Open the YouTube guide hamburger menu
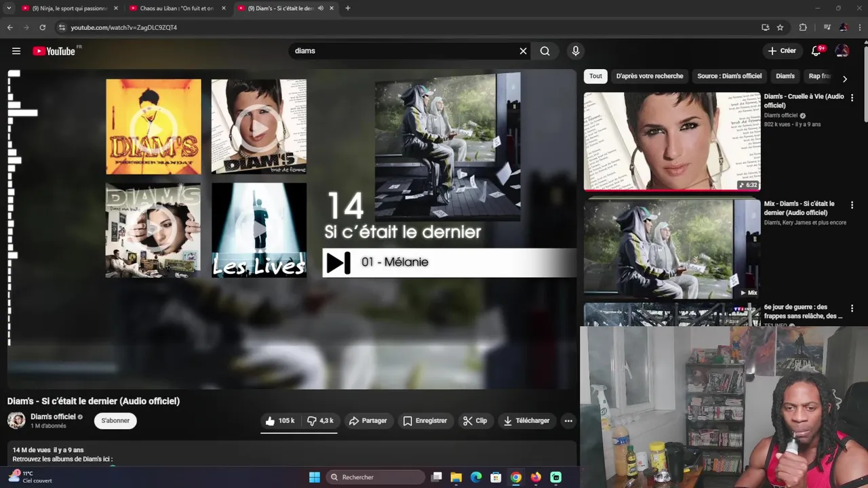 [16, 51]
